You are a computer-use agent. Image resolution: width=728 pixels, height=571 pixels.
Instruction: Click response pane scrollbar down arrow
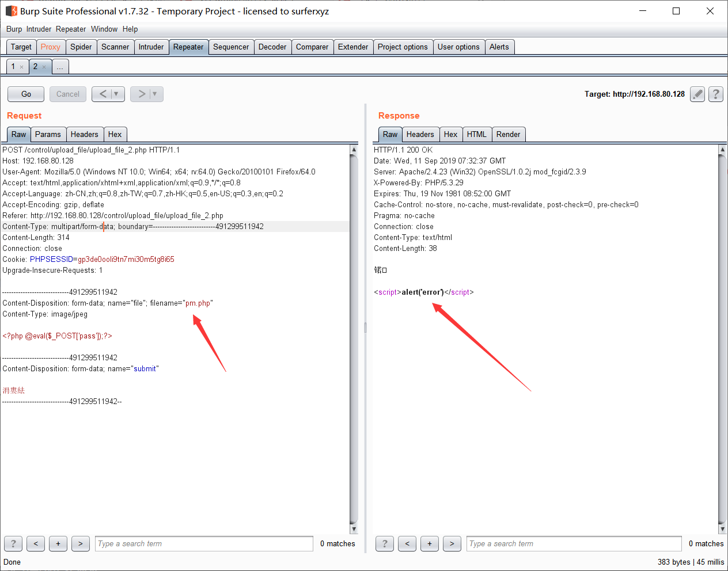[x=722, y=529]
